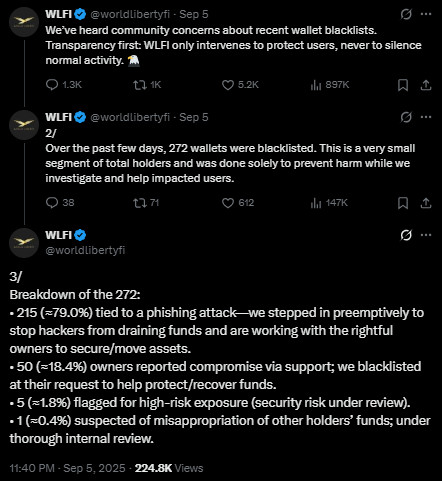The width and height of the screenshot is (442, 481).
Task: Open WLFI profile avatar on first tweet
Action: tap(24, 22)
